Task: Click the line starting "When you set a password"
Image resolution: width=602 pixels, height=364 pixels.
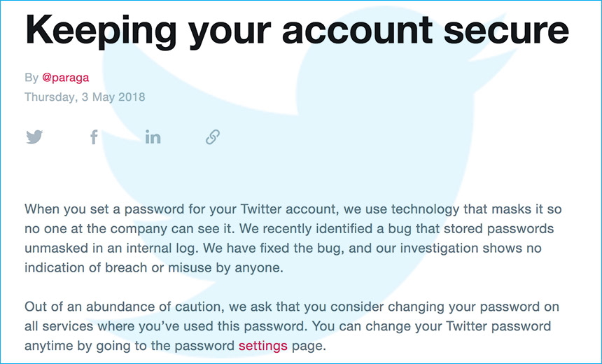Action: [293, 209]
